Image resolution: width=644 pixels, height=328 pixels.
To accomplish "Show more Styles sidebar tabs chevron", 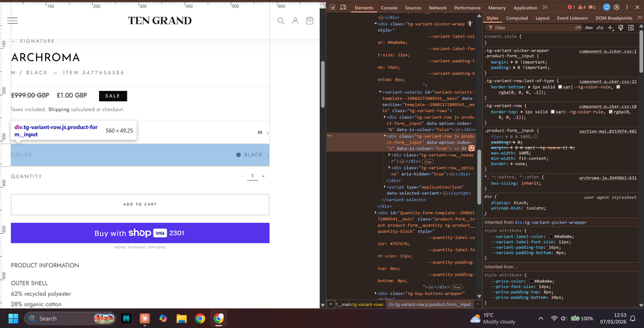I will coord(639,17).
